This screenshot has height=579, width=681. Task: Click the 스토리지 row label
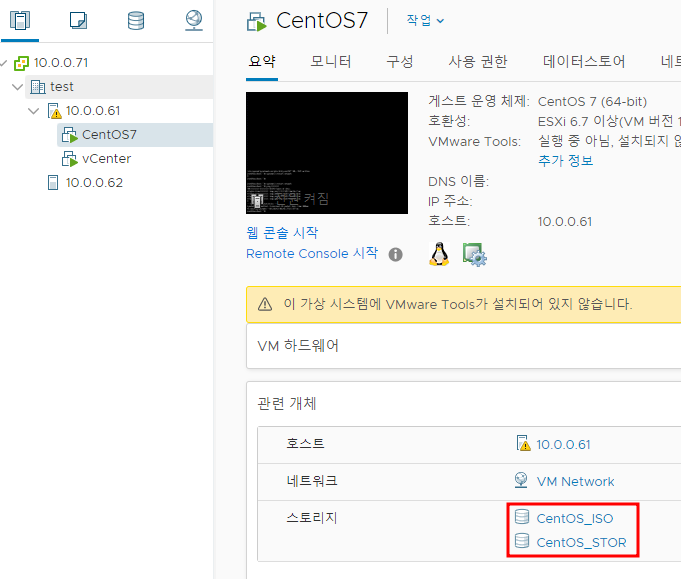312,517
